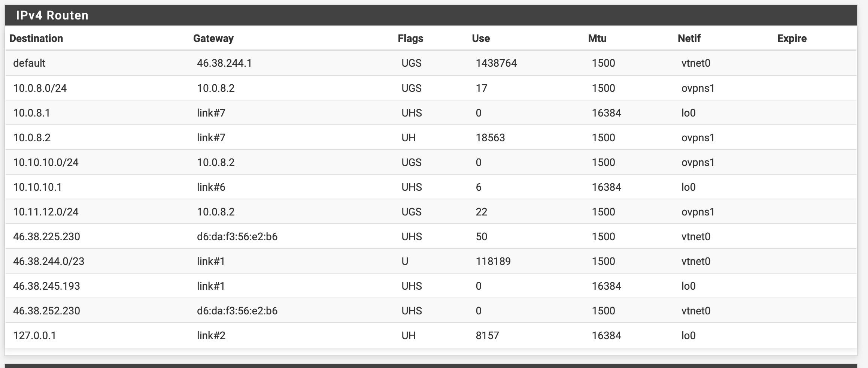Image resolution: width=868 pixels, height=368 pixels.
Task: Click the 46.38.225.230 destination entry
Action: click(x=46, y=236)
